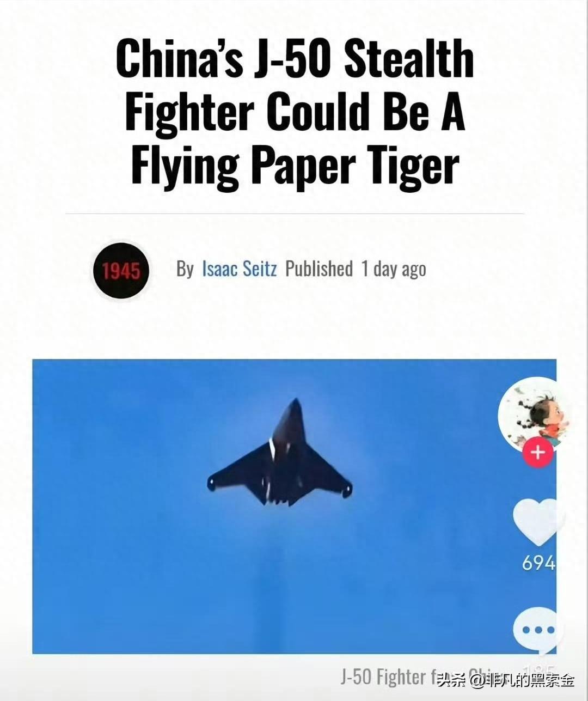Tap the 694 likes count
This screenshot has height=701, width=588.
[538, 563]
